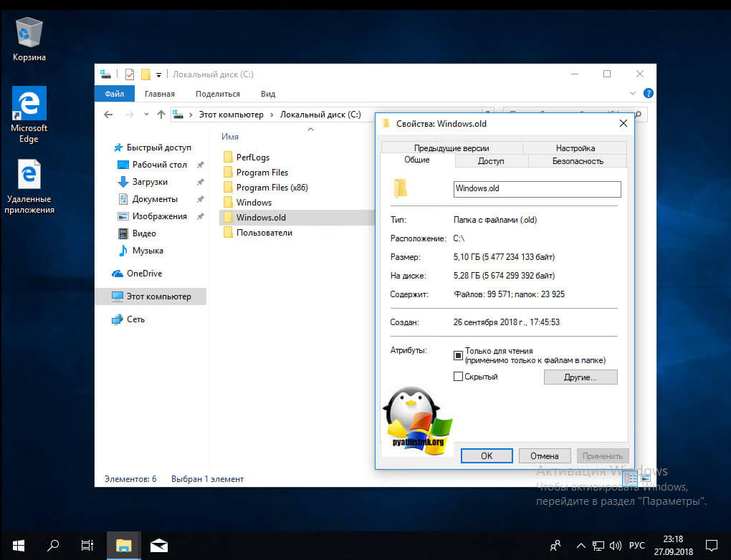Open Музыка in navigation pane
The width and height of the screenshot is (731, 560).
point(140,251)
